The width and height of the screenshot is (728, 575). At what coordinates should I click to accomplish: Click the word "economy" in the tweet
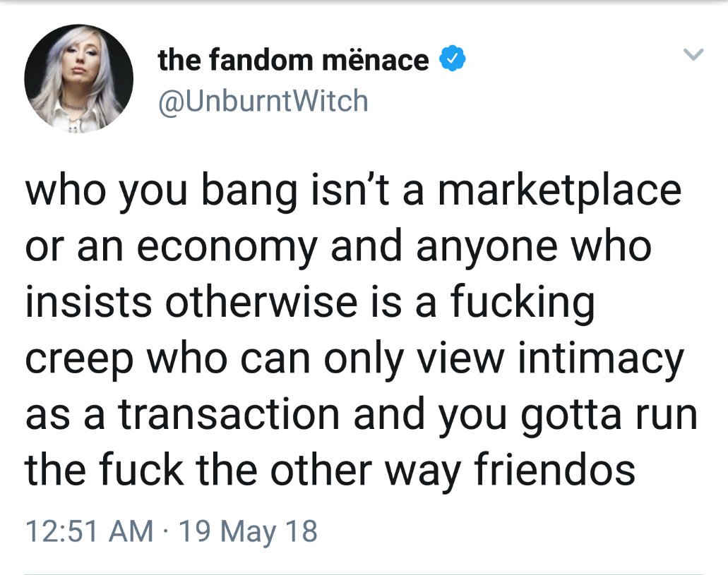tap(227, 247)
